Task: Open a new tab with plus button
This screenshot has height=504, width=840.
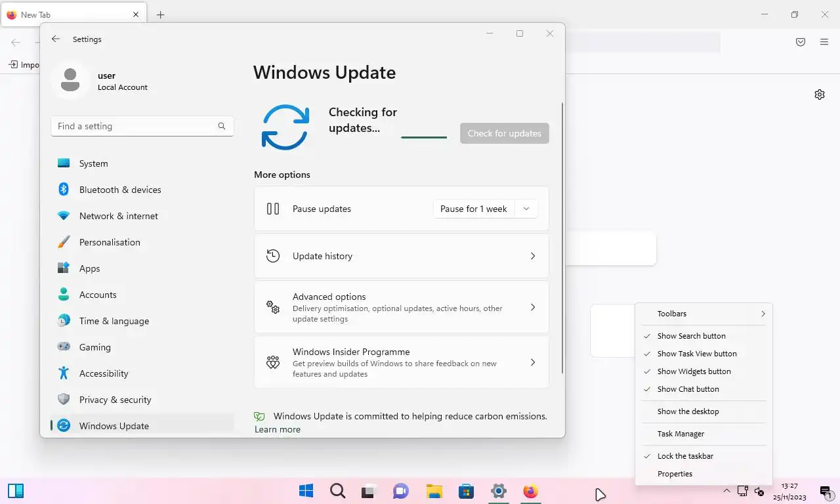Action: coord(160,14)
